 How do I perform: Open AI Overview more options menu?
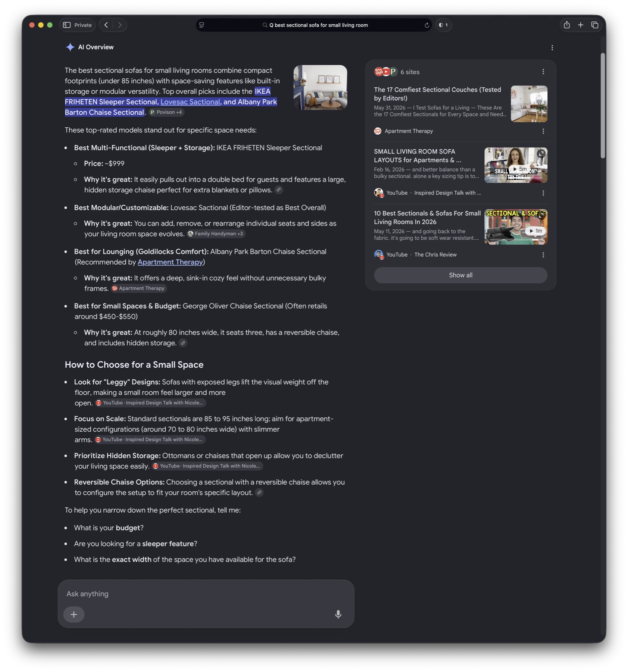tap(552, 48)
